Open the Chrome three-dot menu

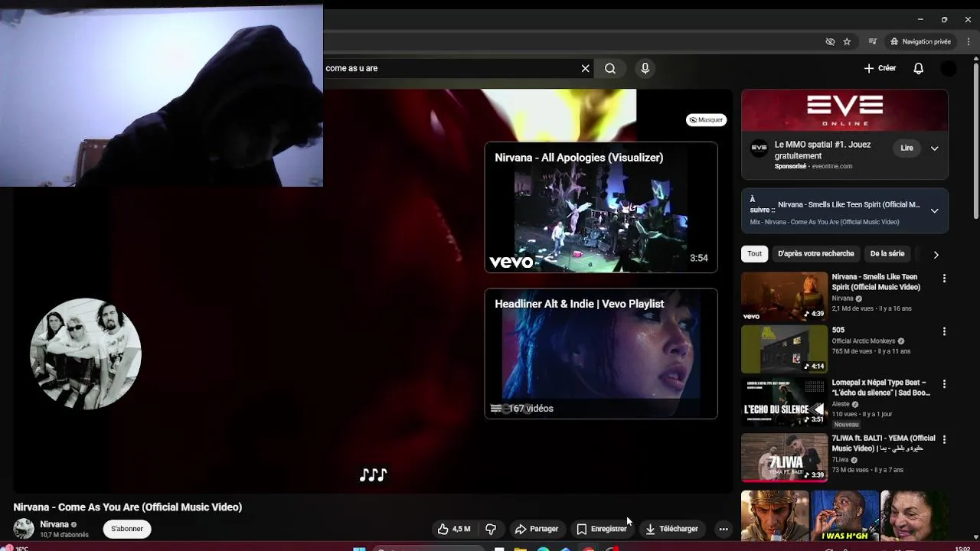click(969, 41)
